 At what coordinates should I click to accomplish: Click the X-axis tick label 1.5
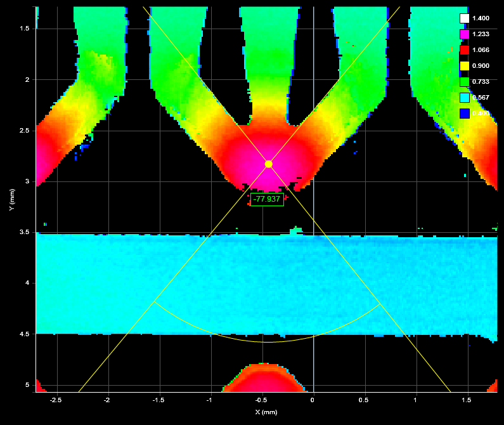467,400
